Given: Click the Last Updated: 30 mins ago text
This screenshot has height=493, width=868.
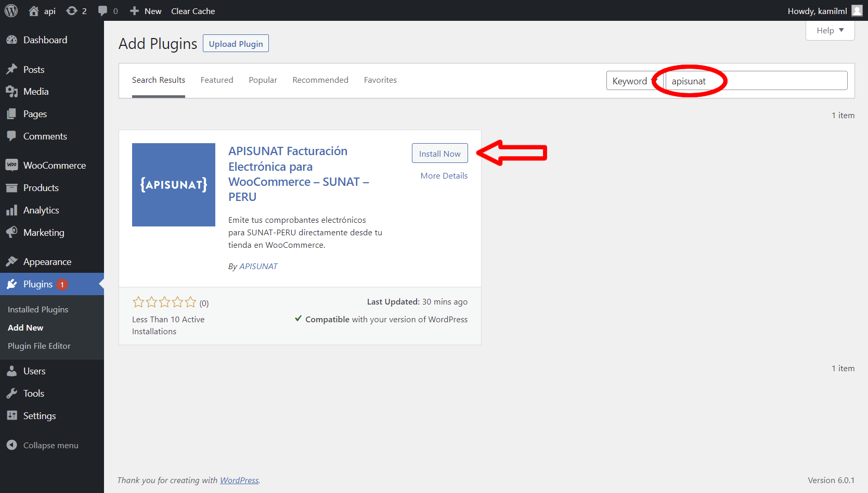Looking at the screenshot, I should 417,302.
